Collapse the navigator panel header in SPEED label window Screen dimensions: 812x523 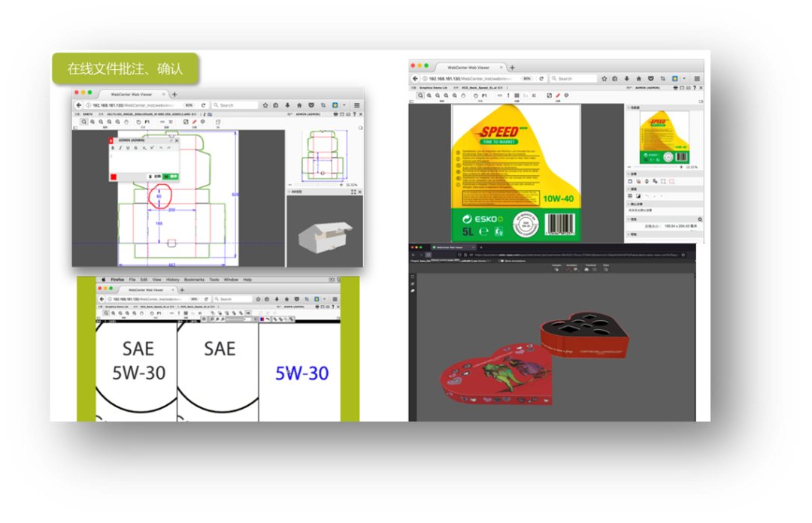tap(628, 107)
